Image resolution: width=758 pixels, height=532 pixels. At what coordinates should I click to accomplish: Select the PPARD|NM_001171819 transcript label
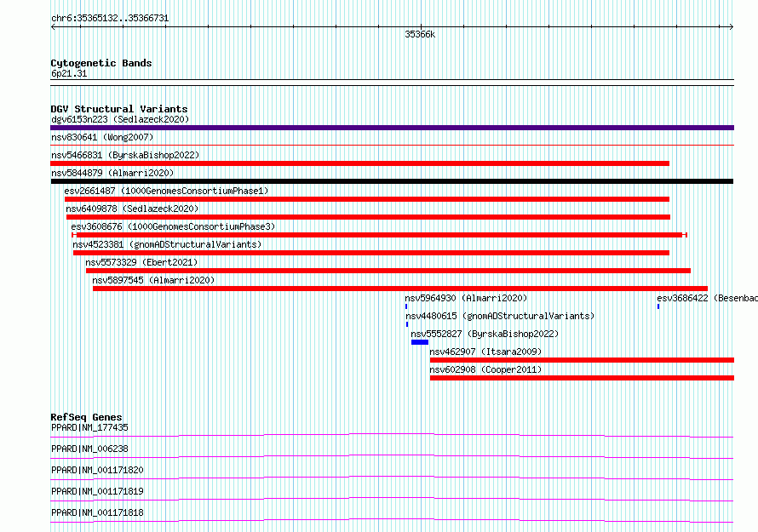tap(97, 491)
